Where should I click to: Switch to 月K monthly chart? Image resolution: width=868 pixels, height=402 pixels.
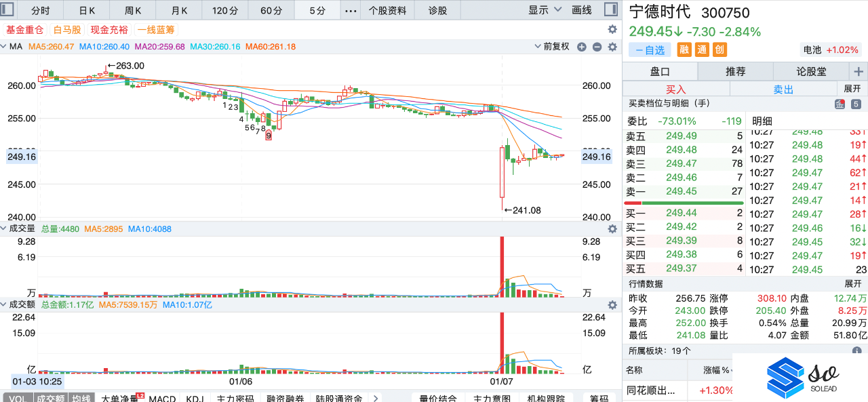click(x=179, y=10)
